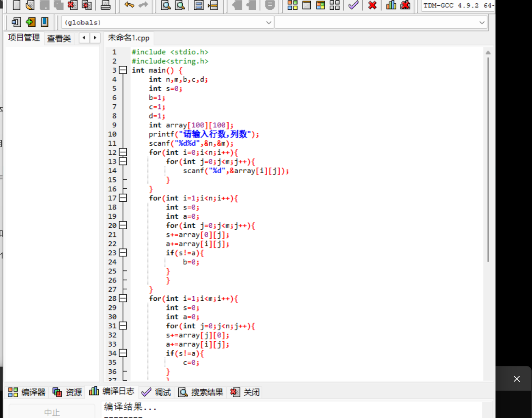Screen dimensions: 532x418
Task: Collapse the for loop fold at line 12
Action: click(123, 152)
